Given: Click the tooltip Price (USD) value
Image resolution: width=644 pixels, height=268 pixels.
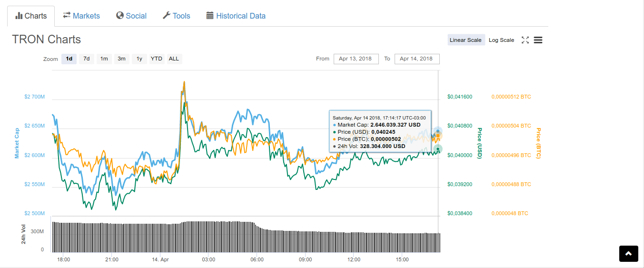Looking at the screenshot, I should [x=383, y=132].
